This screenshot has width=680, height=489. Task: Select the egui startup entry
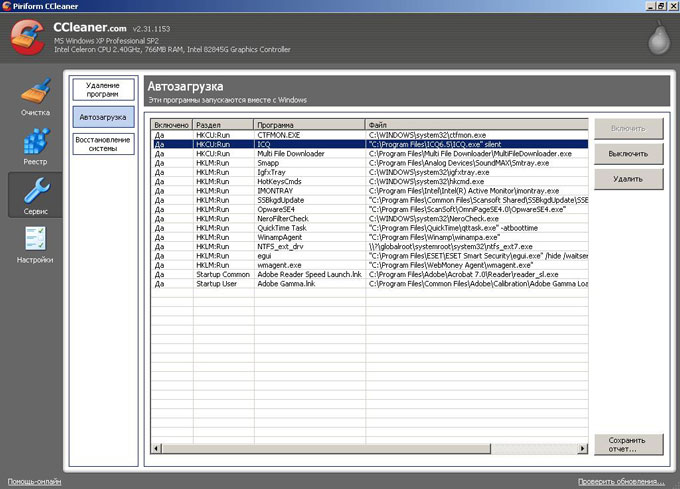click(369, 256)
